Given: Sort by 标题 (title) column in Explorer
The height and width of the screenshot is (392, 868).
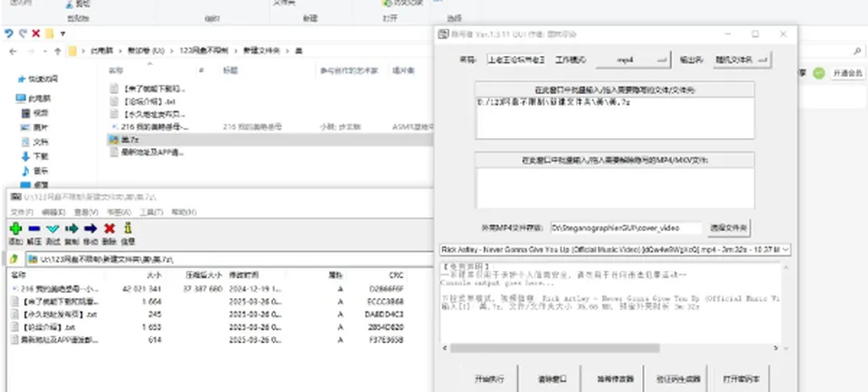Looking at the screenshot, I should [x=231, y=70].
